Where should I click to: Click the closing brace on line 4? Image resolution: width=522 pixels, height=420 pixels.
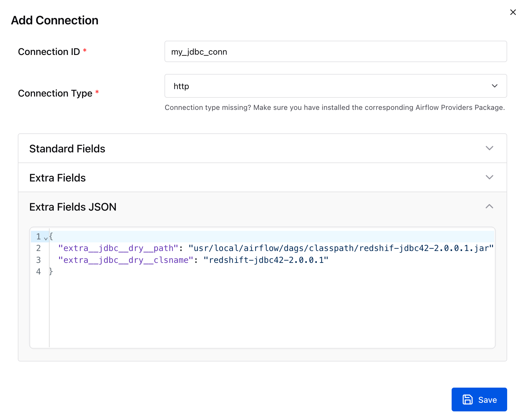(x=51, y=271)
